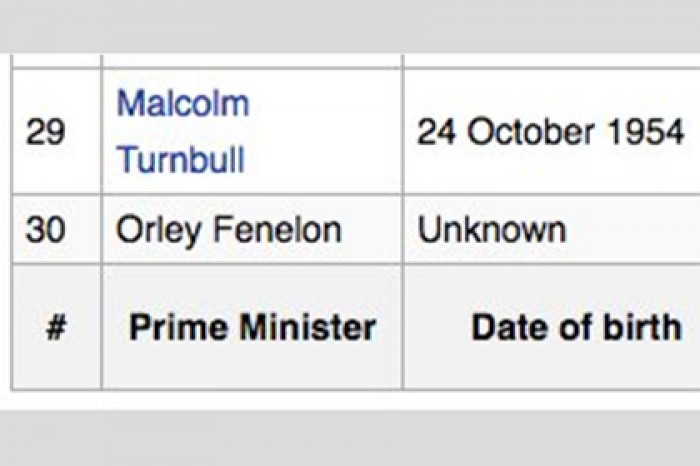Select the 24 October 1954 cell
This screenshot has width=700, height=466.
tap(552, 131)
